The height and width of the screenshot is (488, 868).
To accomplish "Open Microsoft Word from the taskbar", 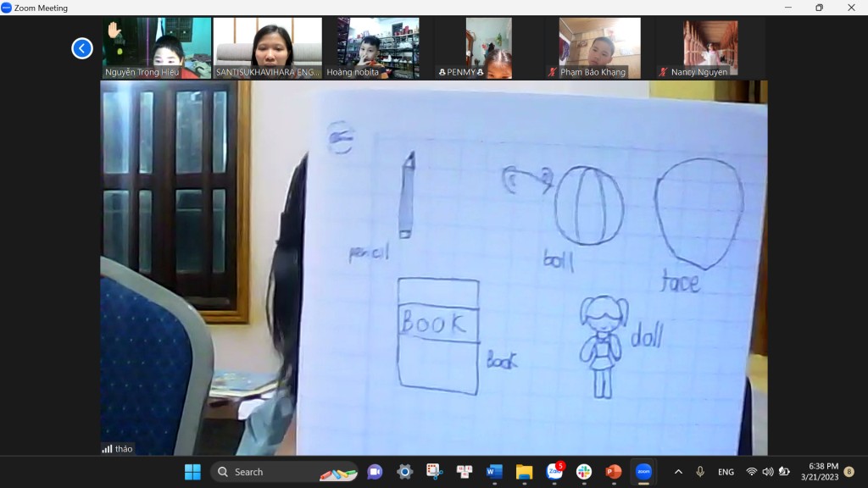I will click(x=494, y=472).
